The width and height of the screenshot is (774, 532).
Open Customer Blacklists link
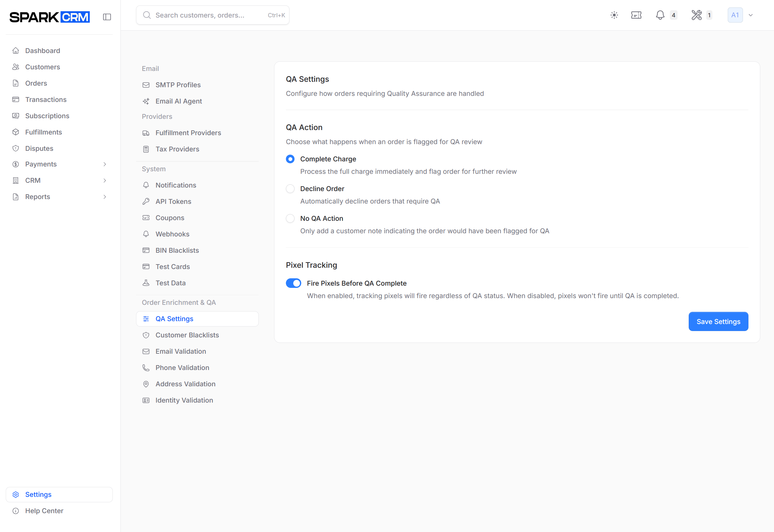197,335
